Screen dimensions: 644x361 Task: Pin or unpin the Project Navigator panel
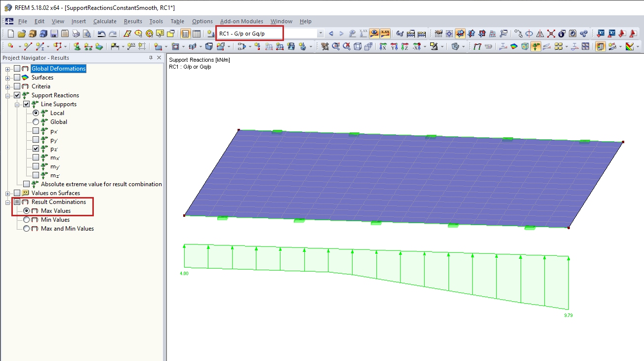tap(151, 58)
